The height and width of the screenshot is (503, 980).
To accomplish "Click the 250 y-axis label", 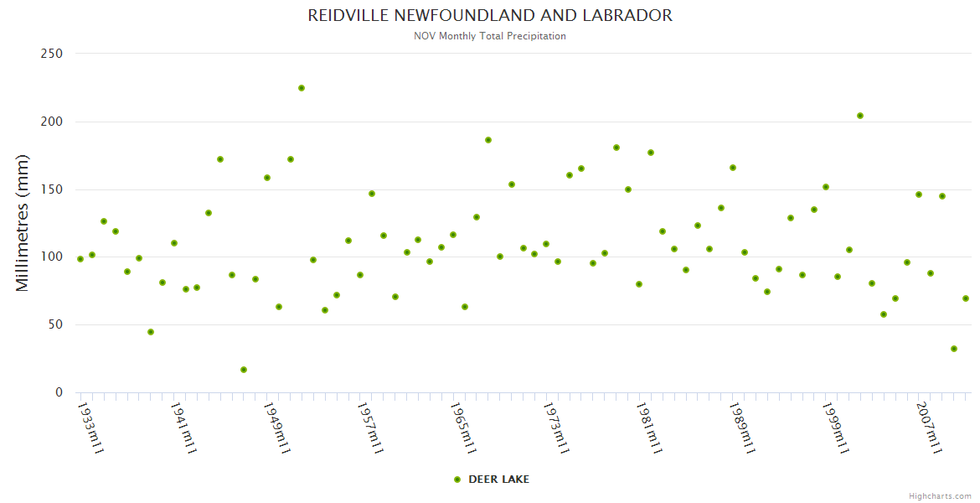I will (52, 54).
